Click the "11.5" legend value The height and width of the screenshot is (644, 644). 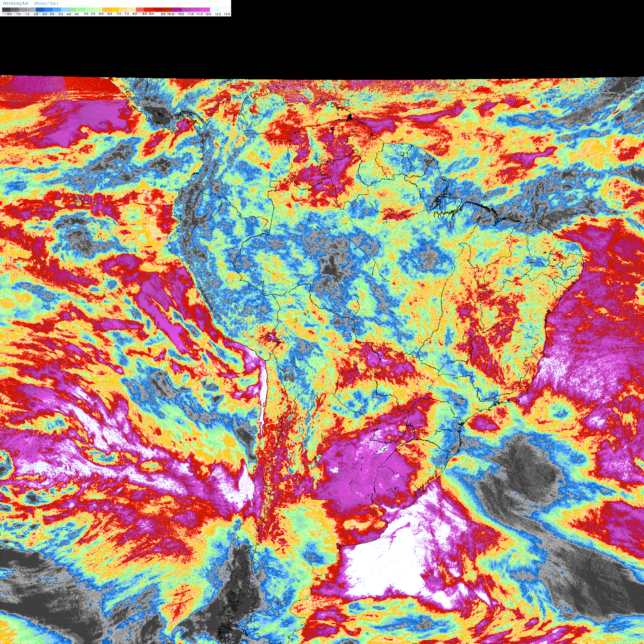click(x=199, y=14)
